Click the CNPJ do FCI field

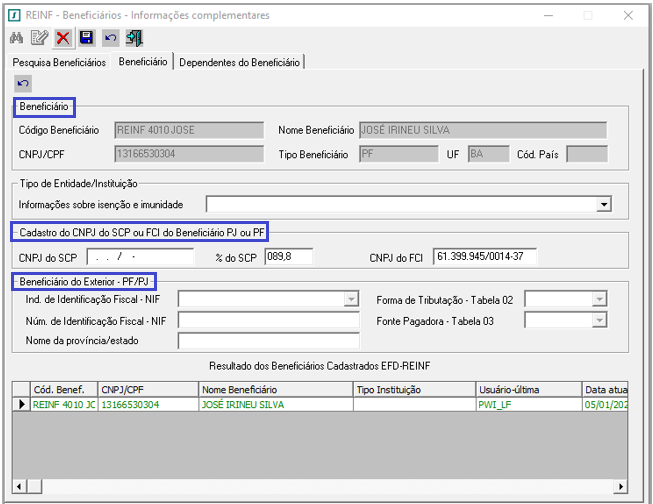485,257
